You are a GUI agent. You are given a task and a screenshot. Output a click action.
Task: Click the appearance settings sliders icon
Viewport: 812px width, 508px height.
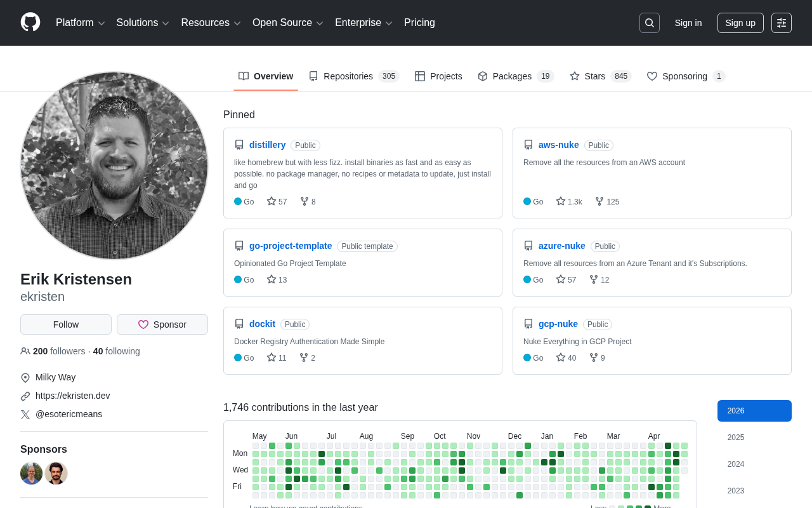[x=781, y=23]
